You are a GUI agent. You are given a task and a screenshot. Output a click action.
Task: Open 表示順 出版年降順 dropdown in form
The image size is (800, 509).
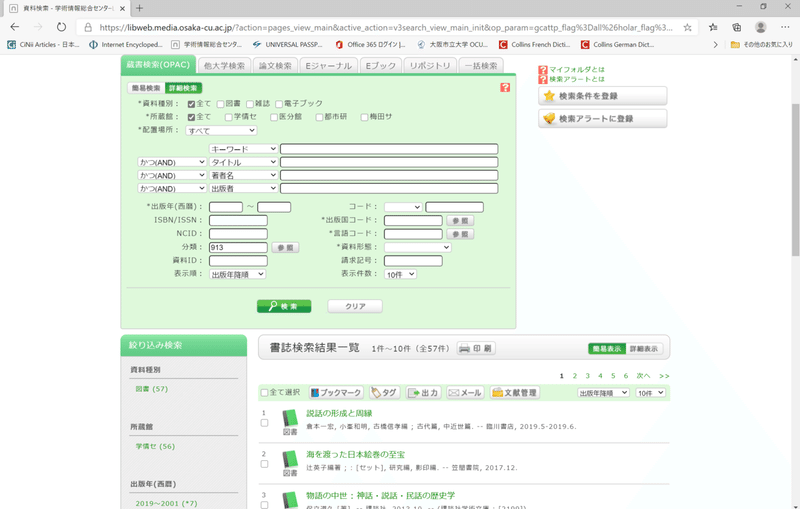(x=238, y=274)
